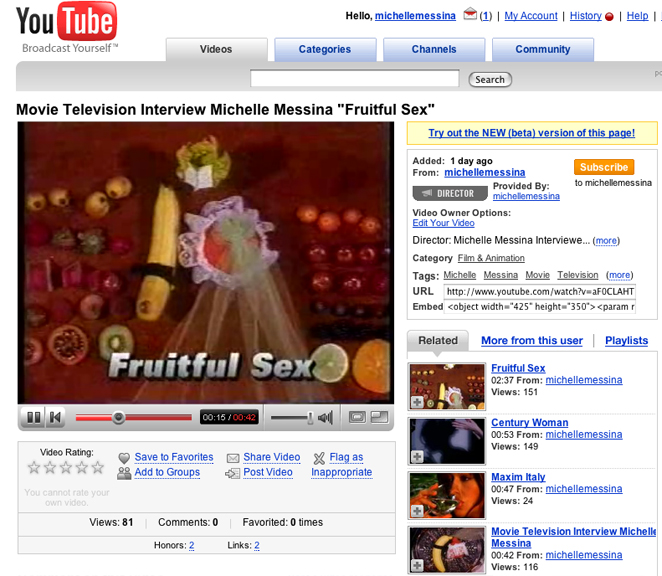This screenshot has height=576, width=662.
Task: Click the Embed code field
Action: click(540, 307)
